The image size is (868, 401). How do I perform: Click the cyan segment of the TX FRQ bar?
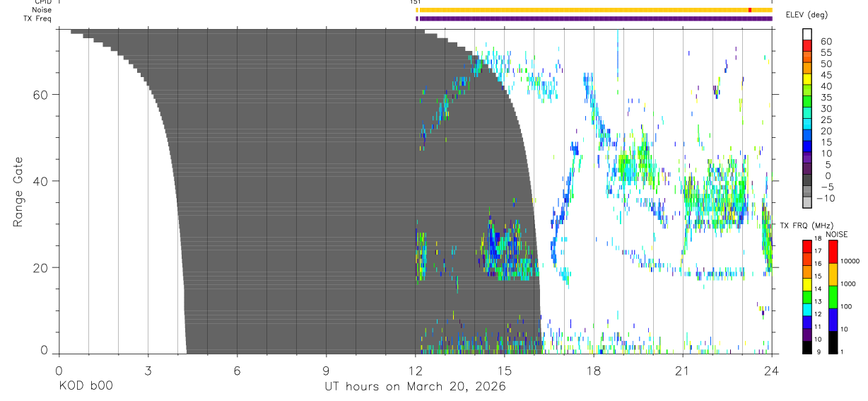coord(807,310)
